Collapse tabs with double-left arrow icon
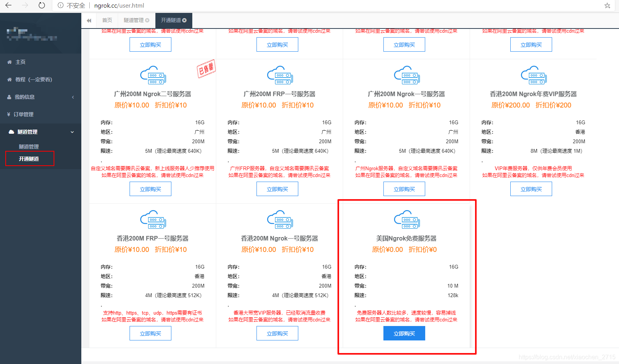 pyautogui.click(x=89, y=21)
